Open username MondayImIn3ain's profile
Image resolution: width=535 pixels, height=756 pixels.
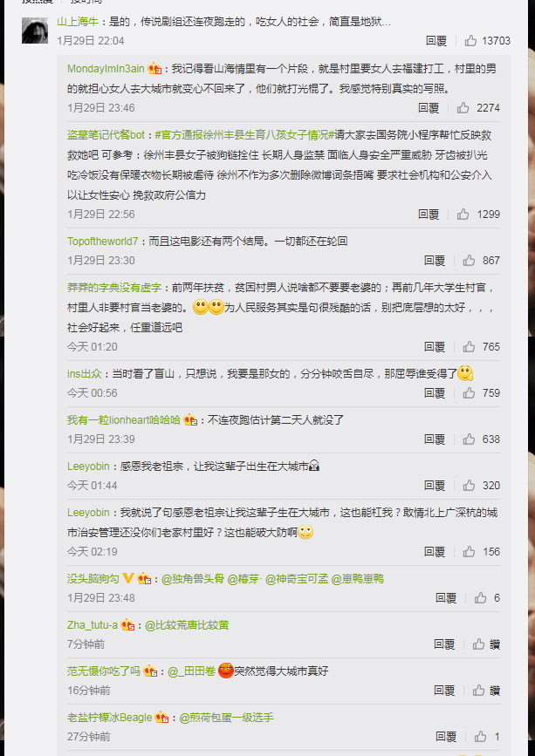[x=106, y=69]
